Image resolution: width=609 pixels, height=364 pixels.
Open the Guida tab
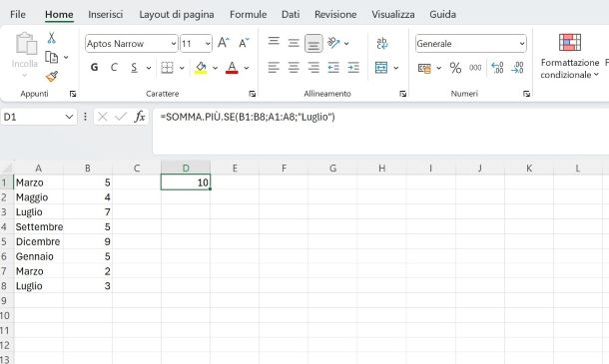442,14
